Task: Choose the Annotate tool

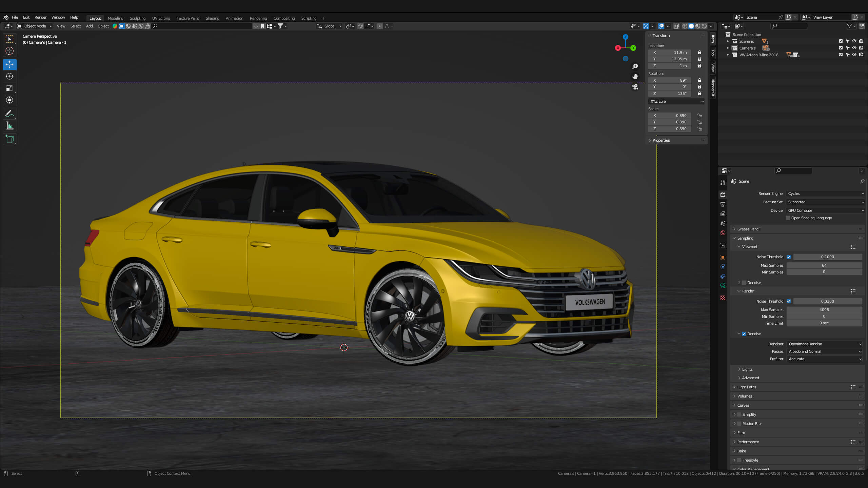Action: (x=9, y=114)
